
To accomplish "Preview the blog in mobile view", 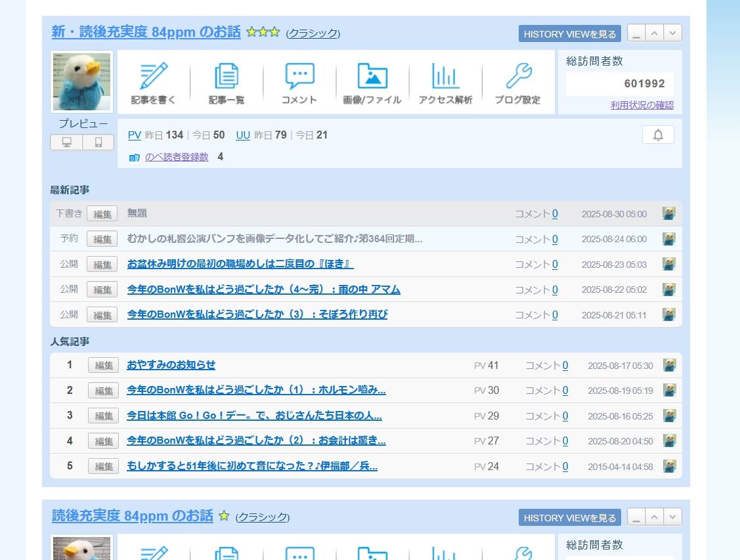I will 98,142.
